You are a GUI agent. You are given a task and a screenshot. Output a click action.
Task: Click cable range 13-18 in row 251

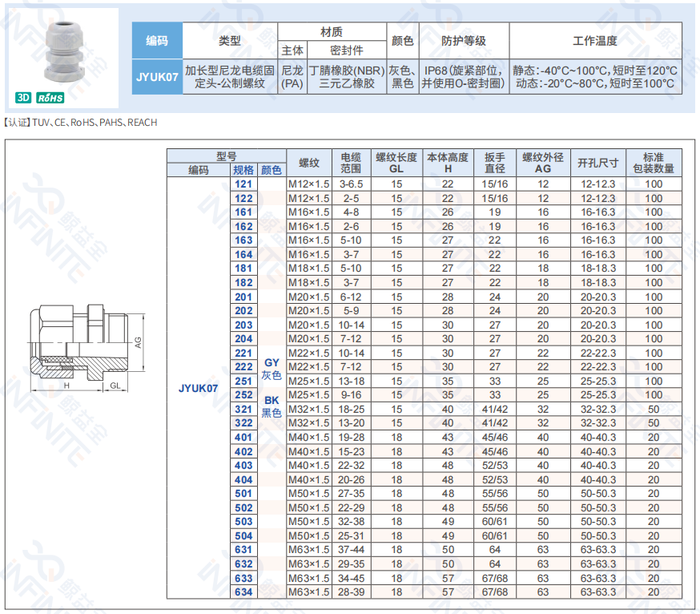pos(351,382)
